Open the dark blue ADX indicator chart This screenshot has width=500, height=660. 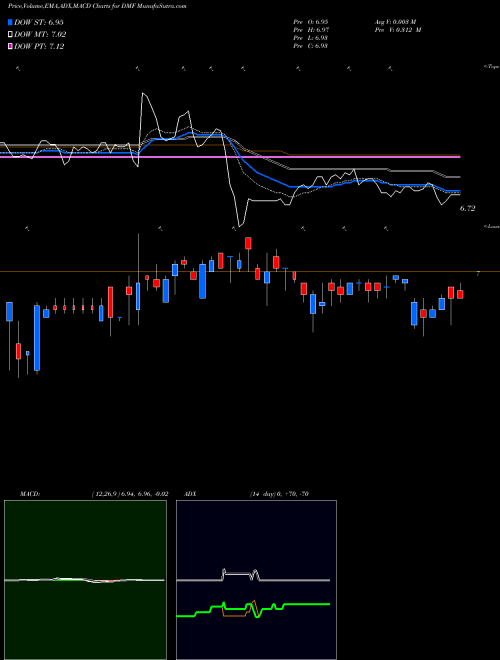256,580
